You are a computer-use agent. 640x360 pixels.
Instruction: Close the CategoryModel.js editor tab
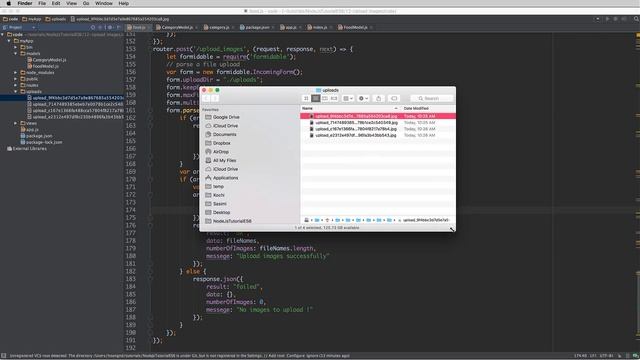[x=196, y=27]
